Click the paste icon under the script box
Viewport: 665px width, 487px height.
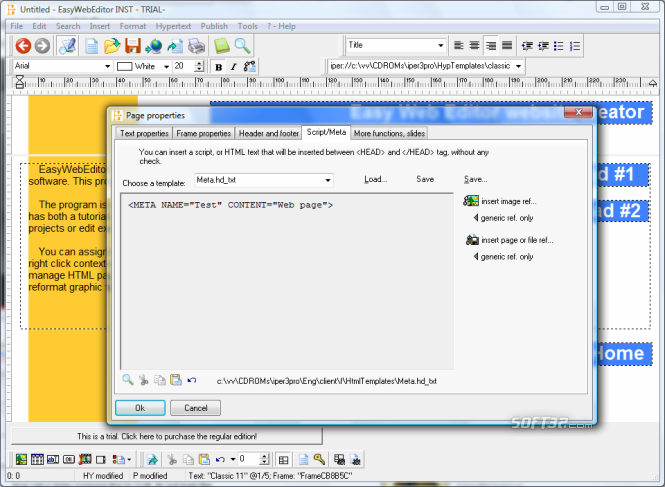tap(176, 380)
